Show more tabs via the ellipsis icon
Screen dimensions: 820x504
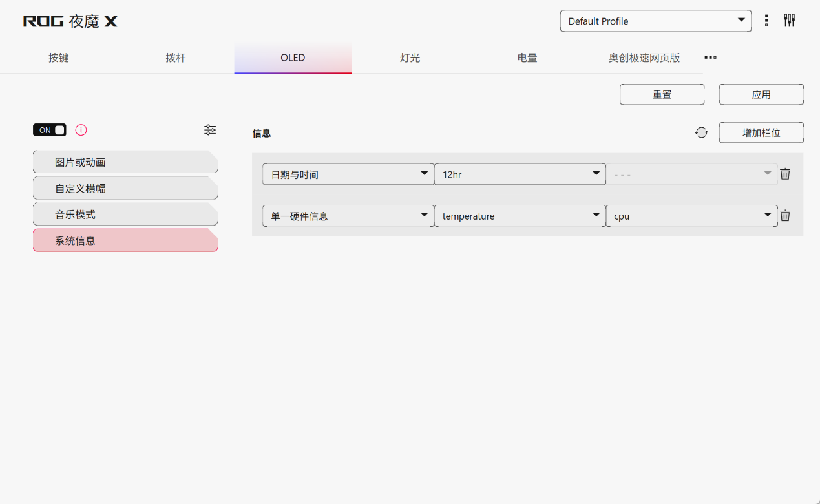coord(710,58)
